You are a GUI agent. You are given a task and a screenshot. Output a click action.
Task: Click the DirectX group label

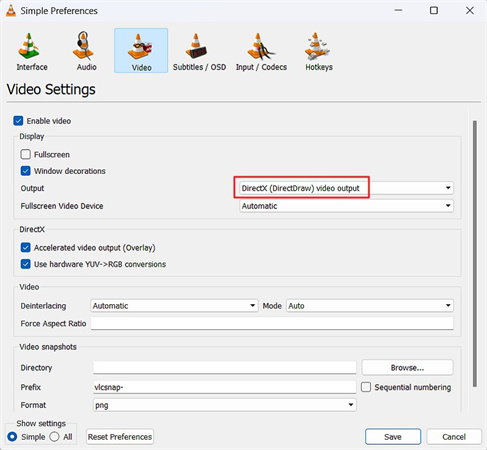pyautogui.click(x=32, y=229)
